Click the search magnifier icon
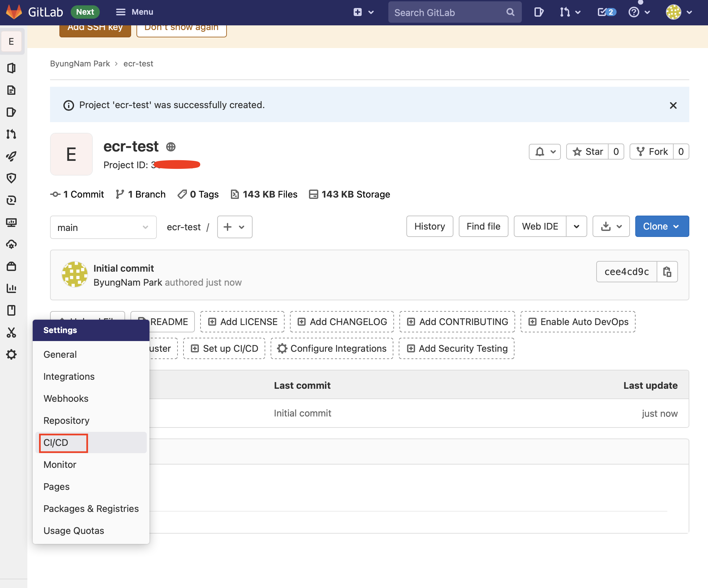The height and width of the screenshot is (588, 708). click(x=510, y=12)
